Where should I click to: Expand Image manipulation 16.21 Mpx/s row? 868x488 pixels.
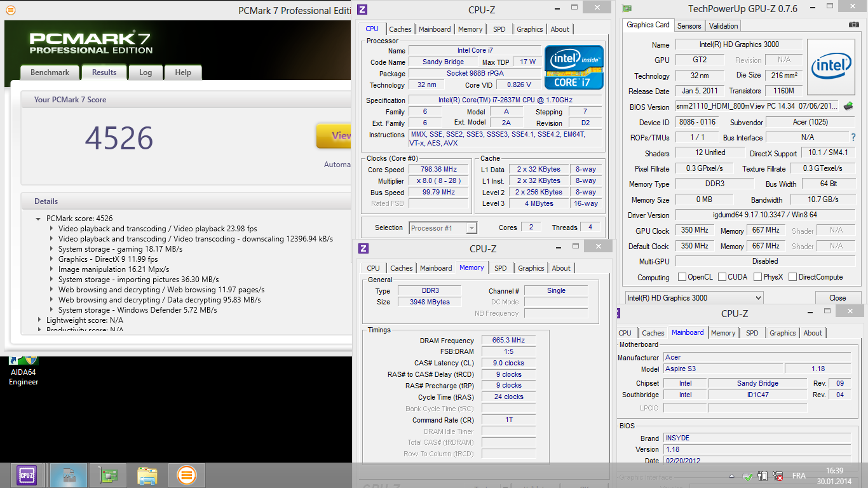pos(51,269)
